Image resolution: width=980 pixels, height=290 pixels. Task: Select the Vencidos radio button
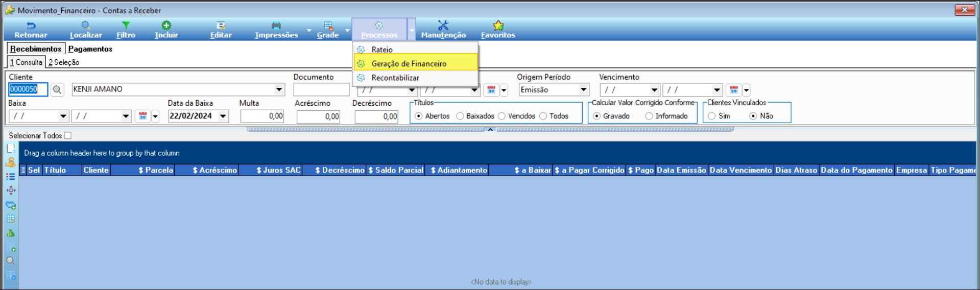pyautogui.click(x=501, y=116)
